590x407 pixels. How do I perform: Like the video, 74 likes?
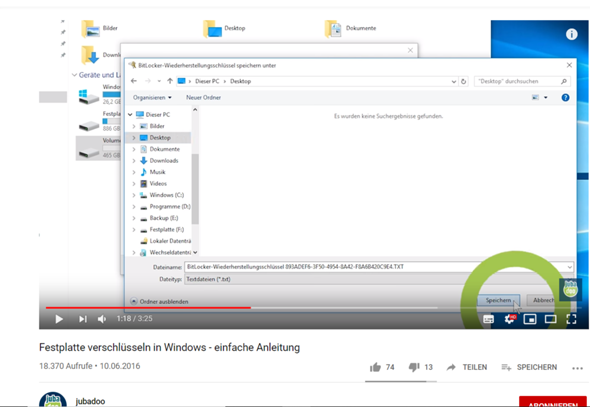click(382, 367)
